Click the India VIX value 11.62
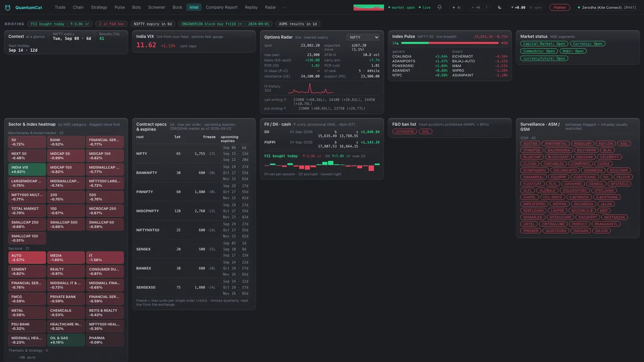 point(146,45)
